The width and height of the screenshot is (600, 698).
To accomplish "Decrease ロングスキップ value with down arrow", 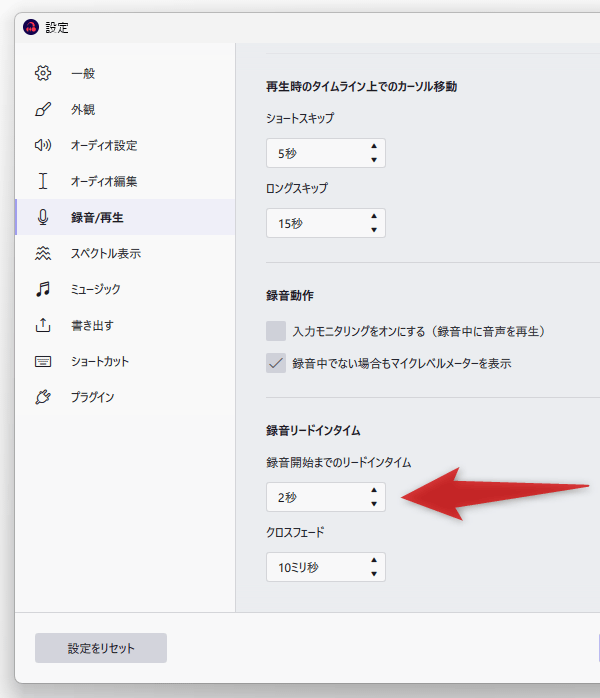I will (x=374, y=230).
